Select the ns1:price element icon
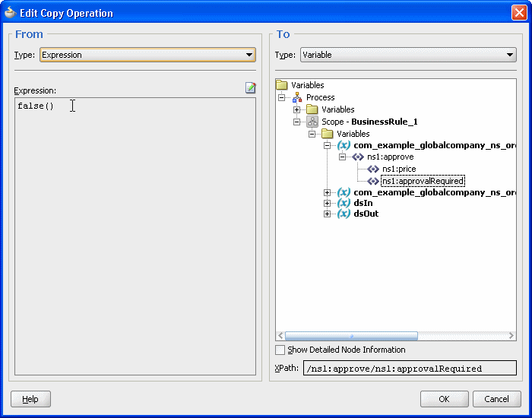532x418 pixels. [x=373, y=169]
